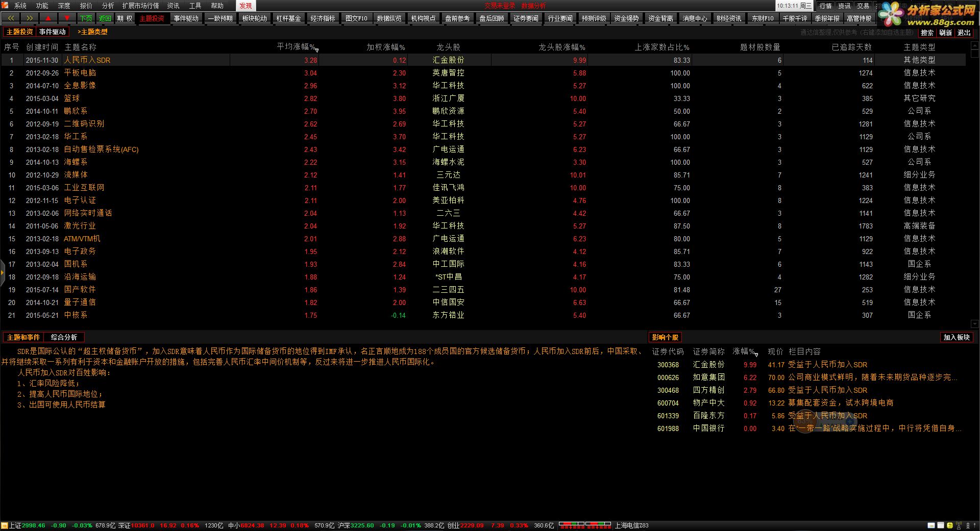Expand the side panel via left edge handle
Viewport: 980px width, 531px height.
[2, 273]
